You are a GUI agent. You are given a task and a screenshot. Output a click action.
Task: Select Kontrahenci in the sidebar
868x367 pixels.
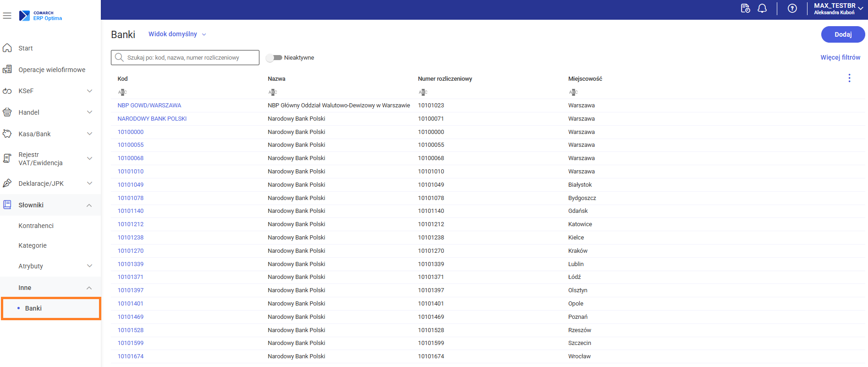pyautogui.click(x=36, y=226)
